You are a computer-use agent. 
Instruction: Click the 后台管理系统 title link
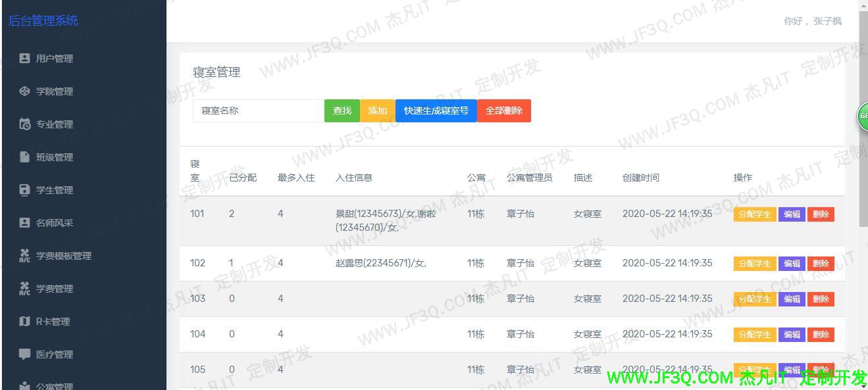43,20
